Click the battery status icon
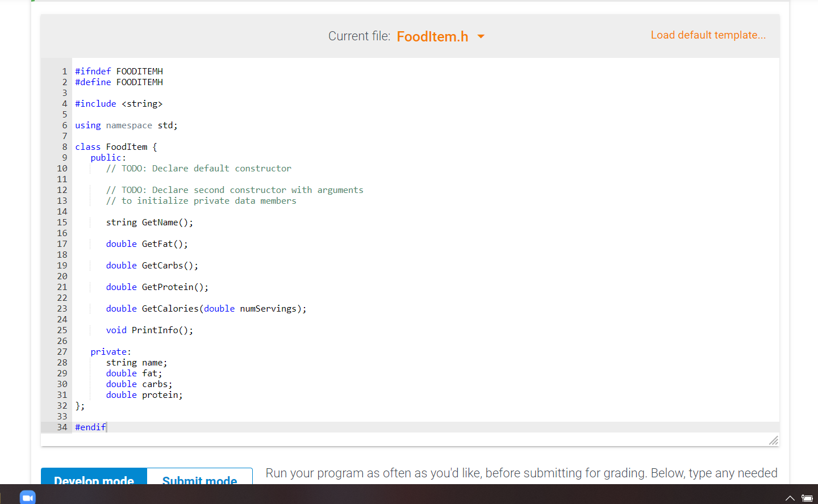Image resolution: width=818 pixels, height=504 pixels. (x=809, y=497)
